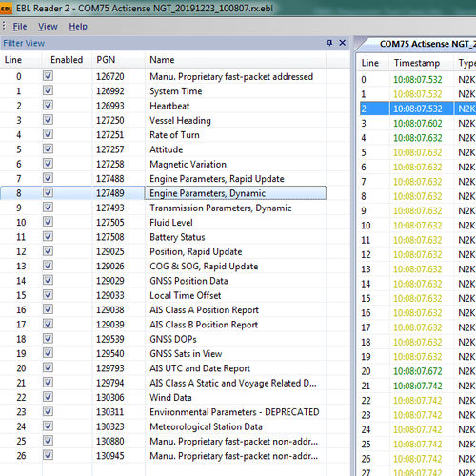Click log line 20 timestamp 10:08:07.672

coord(418,371)
